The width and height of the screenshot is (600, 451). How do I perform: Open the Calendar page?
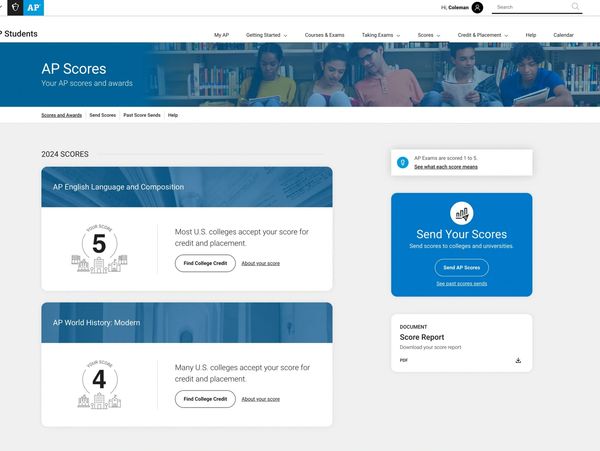(563, 35)
